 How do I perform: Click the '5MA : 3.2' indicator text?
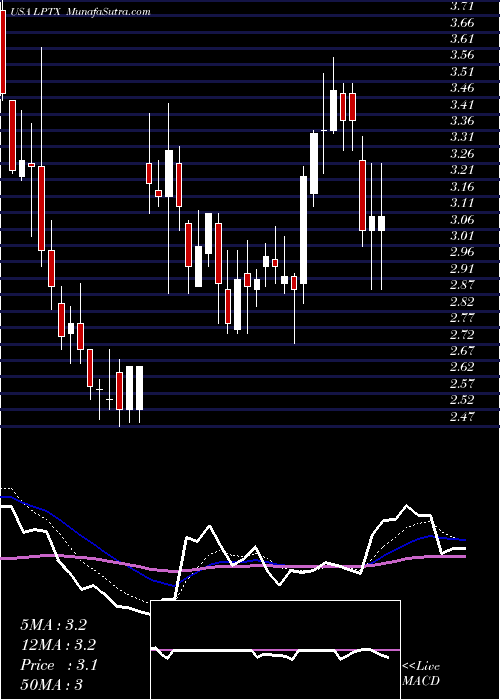click(53, 625)
